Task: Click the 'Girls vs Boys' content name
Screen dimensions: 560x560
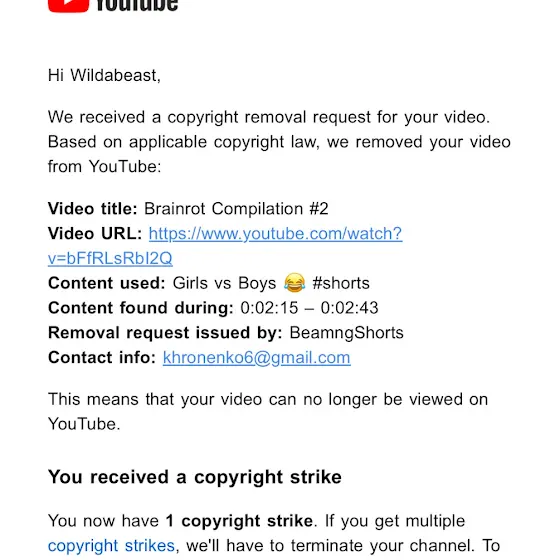Action: (x=224, y=283)
